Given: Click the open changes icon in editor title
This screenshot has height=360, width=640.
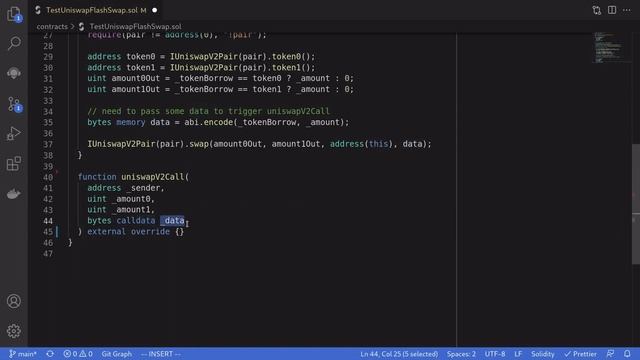Looking at the screenshot, I should (596, 10).
